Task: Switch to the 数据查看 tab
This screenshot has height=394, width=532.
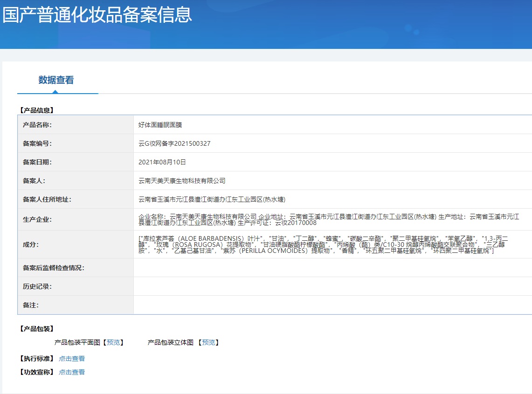Action: [56, 80]
